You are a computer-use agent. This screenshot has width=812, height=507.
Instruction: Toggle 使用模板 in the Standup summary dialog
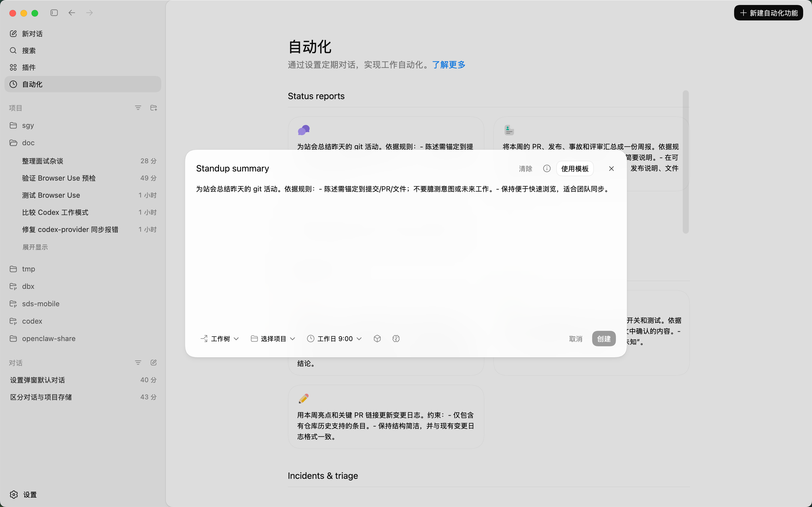pyautogui.click(x=574, y=169)
